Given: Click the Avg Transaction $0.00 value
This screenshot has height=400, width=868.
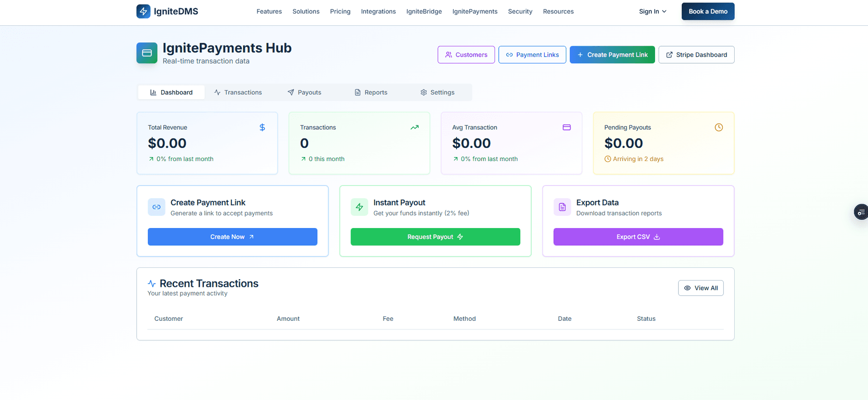Looking at the screenshot, I should pos(472,143).
